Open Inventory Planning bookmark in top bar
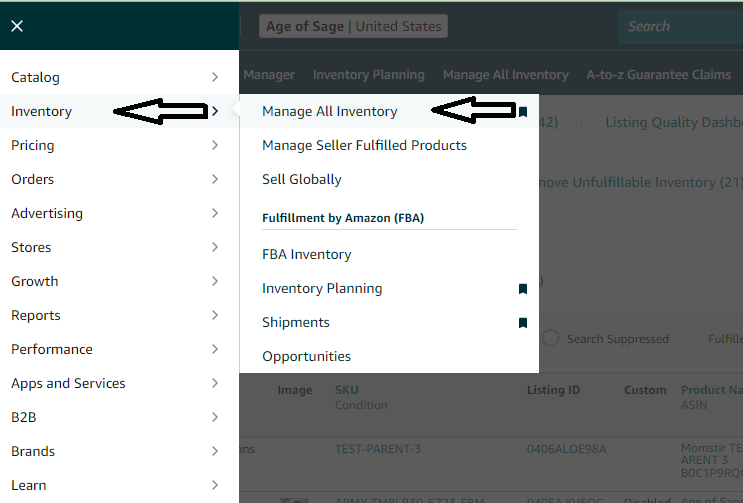Viewport: 743px width, 503px height. pos(369,75)
